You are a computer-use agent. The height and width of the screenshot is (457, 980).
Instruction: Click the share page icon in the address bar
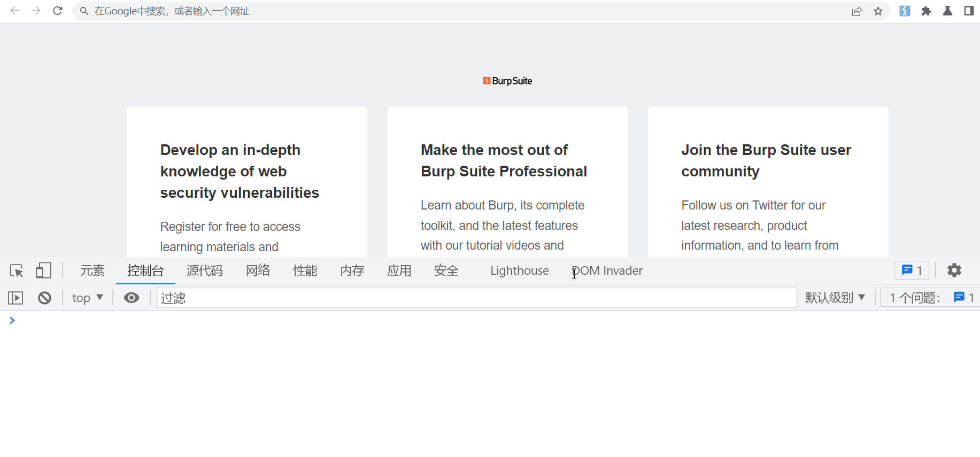click(856, 11)
